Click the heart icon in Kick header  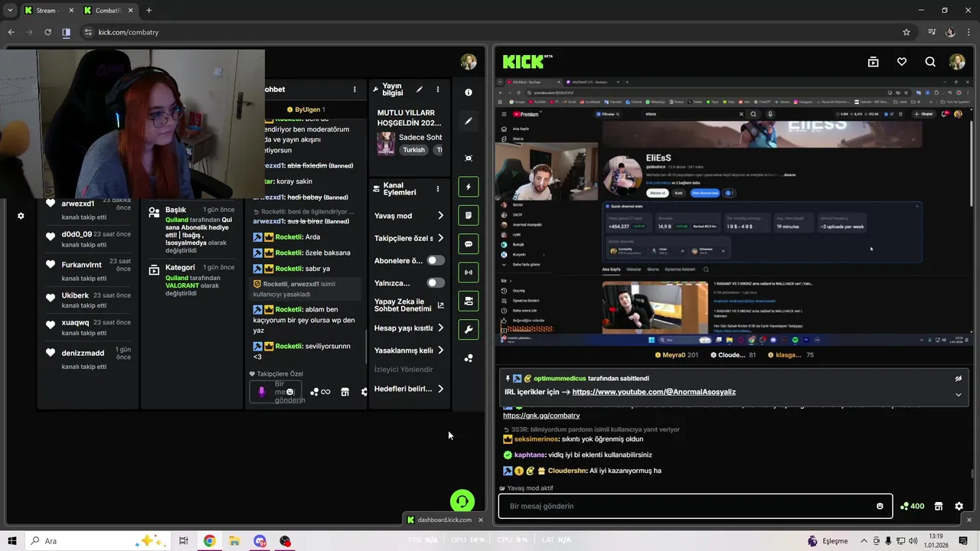click(x=902, y=62)
